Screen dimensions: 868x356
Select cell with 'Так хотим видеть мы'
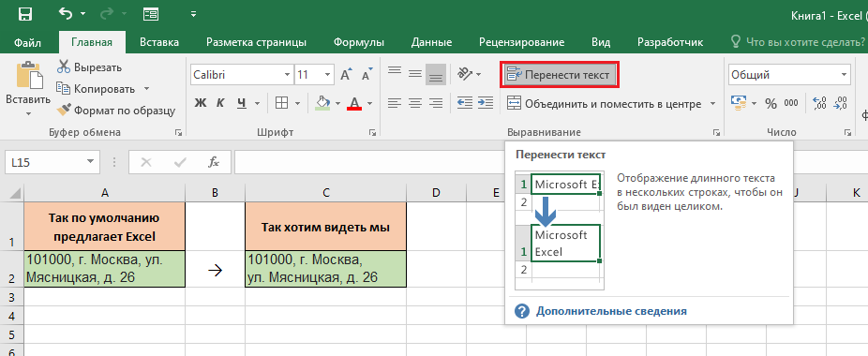tap(325, 227)
